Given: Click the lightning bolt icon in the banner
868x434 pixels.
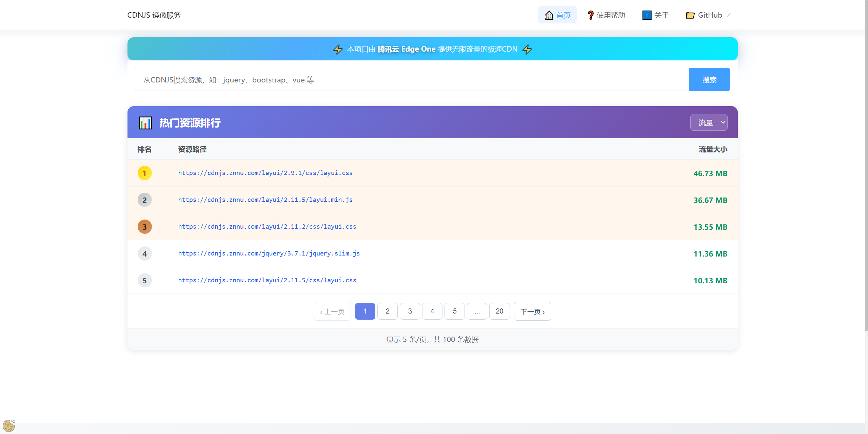Looking at the screenshot, I should [338, 49].
